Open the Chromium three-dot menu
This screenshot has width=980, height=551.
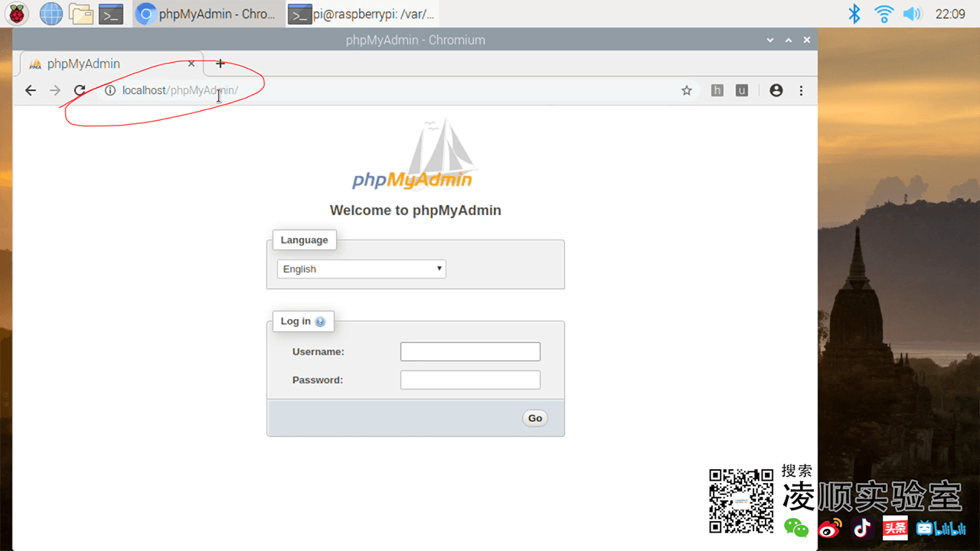coord(801,90)
